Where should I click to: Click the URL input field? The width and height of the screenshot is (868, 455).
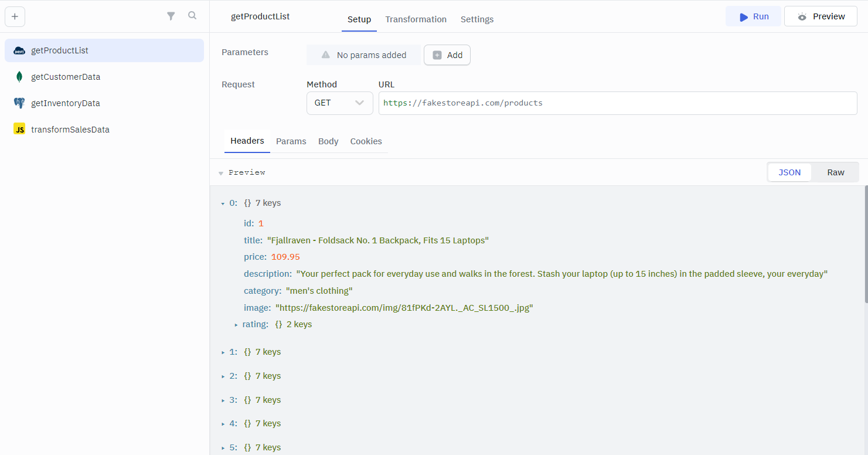pyautogui.click(x=617, y=103)
